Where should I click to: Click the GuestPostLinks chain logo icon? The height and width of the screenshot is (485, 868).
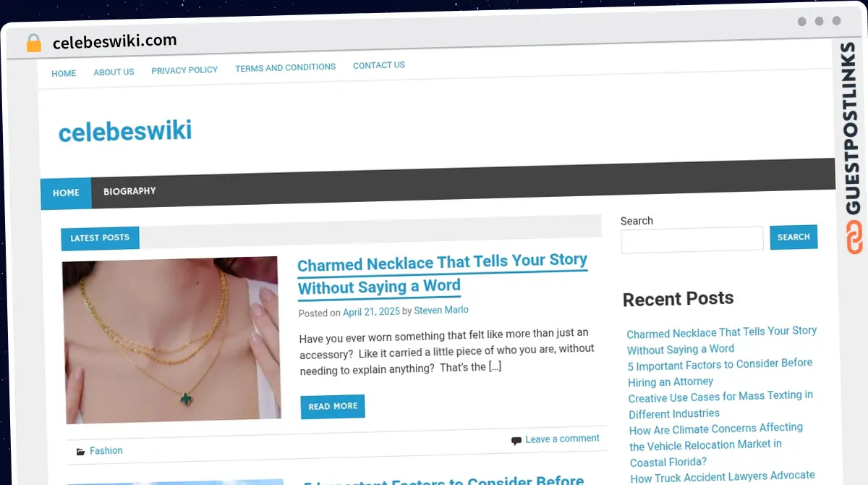coord(854,238)
